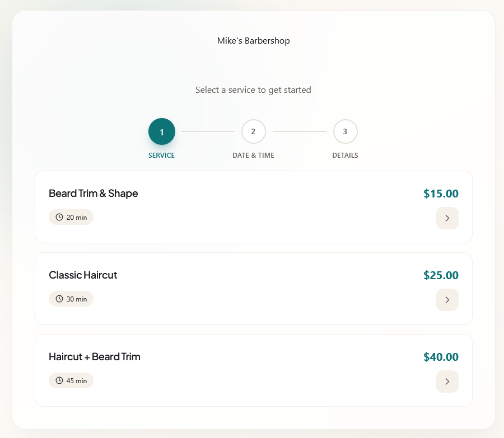The image size is (504, 438).
Task: Click the Mike's Barbershop title
Action: 253,40
